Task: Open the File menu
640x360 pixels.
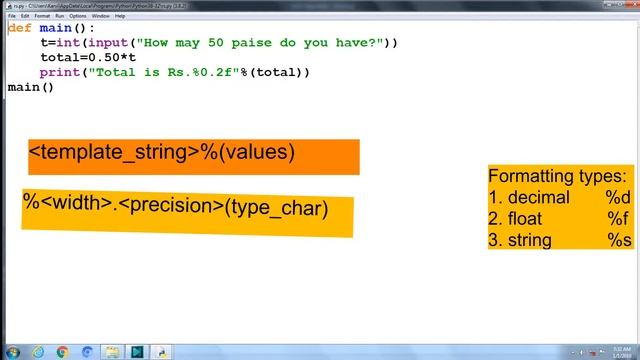Action: tap(12, 16)
